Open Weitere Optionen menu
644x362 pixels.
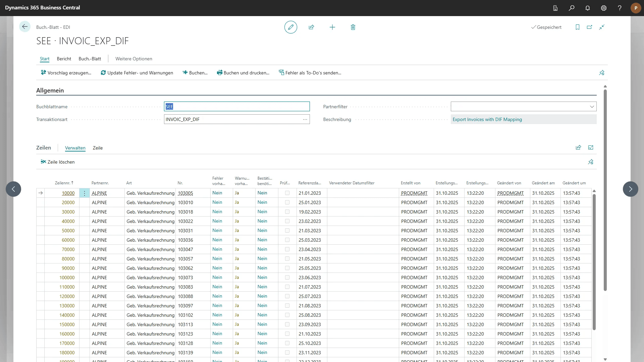pos(134,59)
